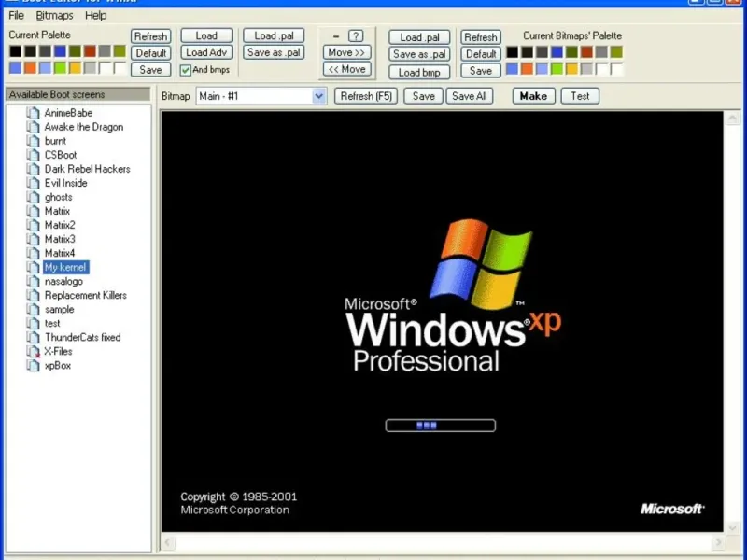Select the orange swatch in Current Palette
Image resolution: width=747 pixels, height=560 pixels.
30,67
